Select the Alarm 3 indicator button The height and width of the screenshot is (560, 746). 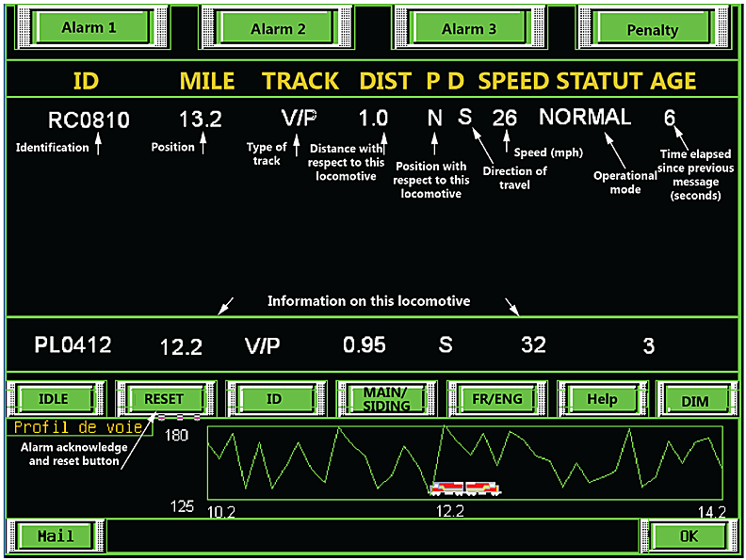pyautogui.click(x=468, y=29)
